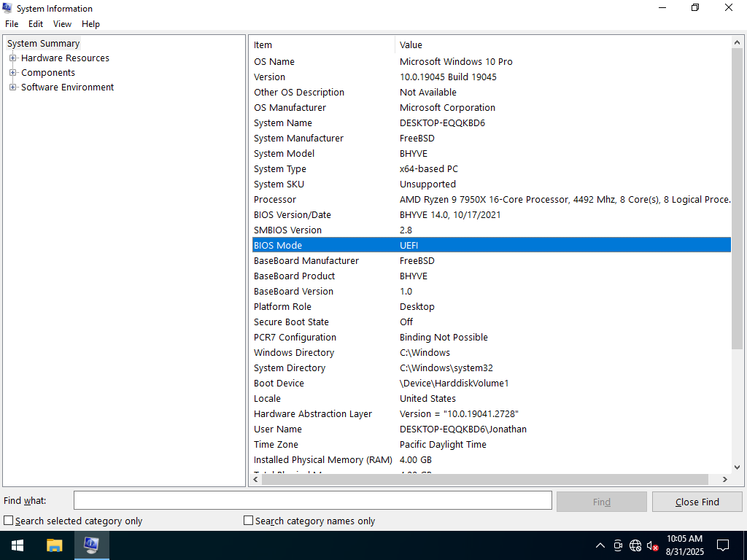Select System Summary in the tree
This screenshot has height=560, width=747.
tap(43, 43)
